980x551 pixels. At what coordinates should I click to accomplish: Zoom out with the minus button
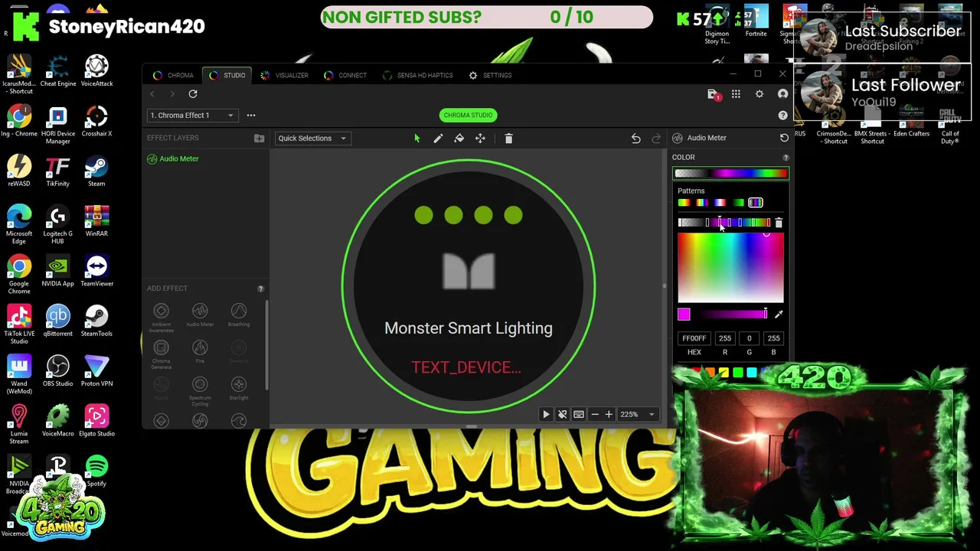[595, 414]
